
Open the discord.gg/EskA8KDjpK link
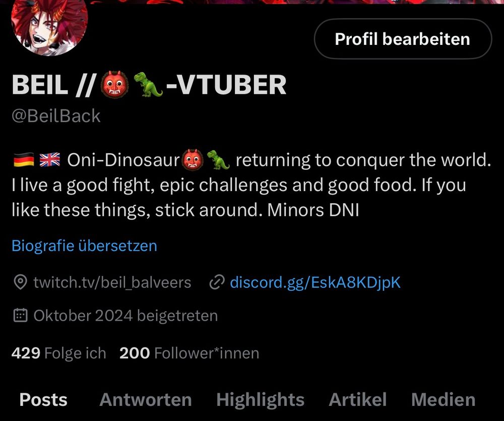pyautogui.click(x=316, y=282)
